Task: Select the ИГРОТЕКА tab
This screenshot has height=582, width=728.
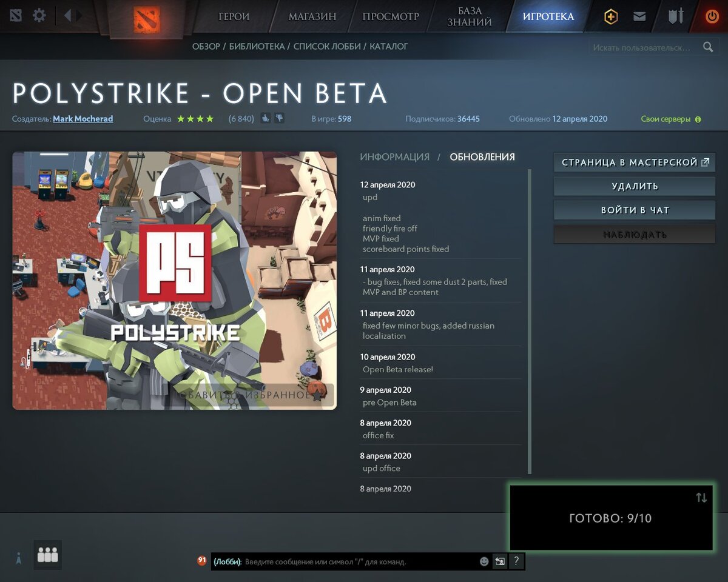Action: point(548,16)
